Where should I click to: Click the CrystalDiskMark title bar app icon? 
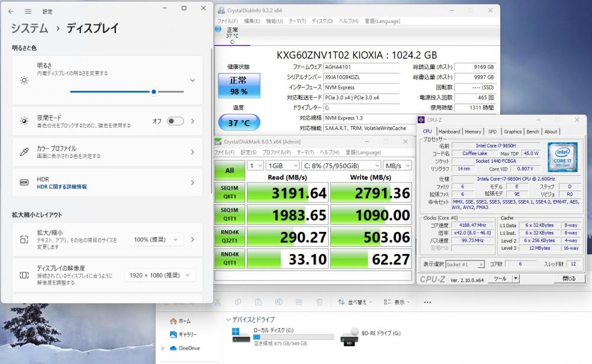point(218,141)
